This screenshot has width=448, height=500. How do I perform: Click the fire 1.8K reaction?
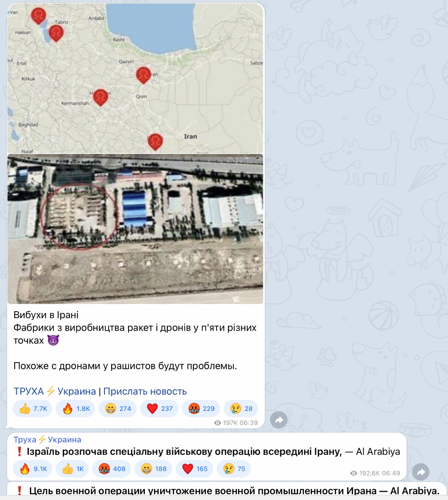click(75, 408)
